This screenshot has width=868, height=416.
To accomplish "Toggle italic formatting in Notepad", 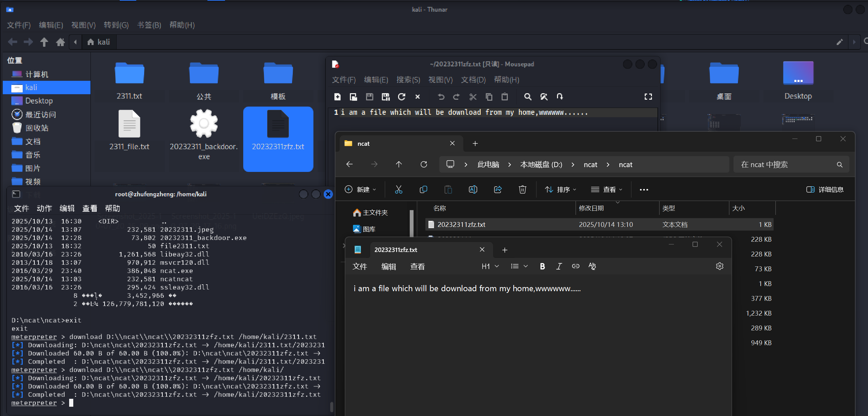I will pyautogui.click(x=559, y=266).
